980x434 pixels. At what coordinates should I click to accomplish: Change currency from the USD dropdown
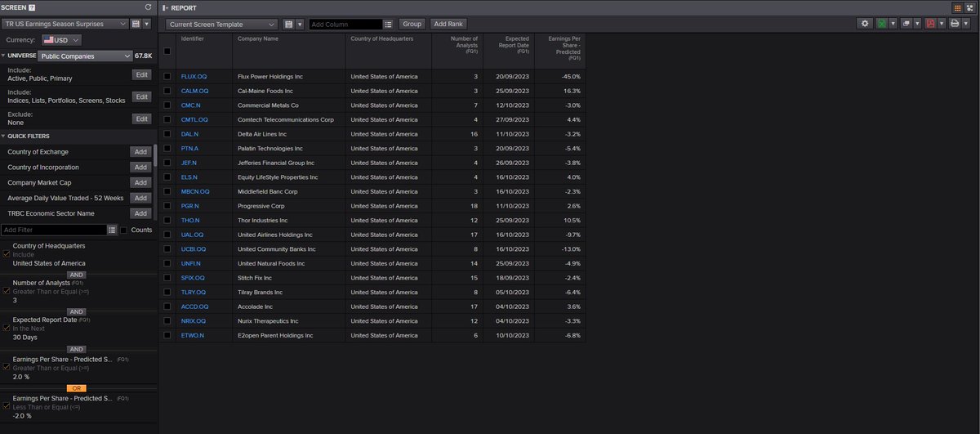click(x=63, y=39)
